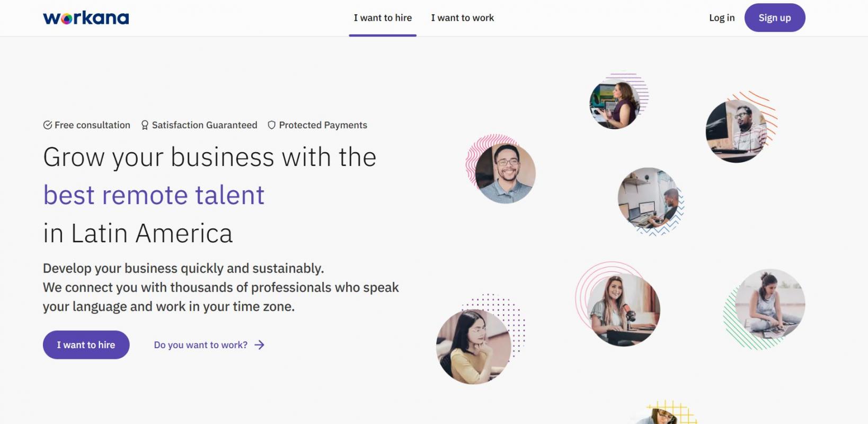Switch to the 'I want to work' tab
This screenshot has width=868, height=424.
click(462, 18)
